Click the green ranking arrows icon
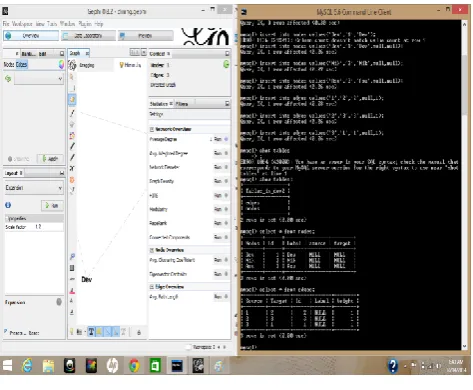 [x=8, y=79]
